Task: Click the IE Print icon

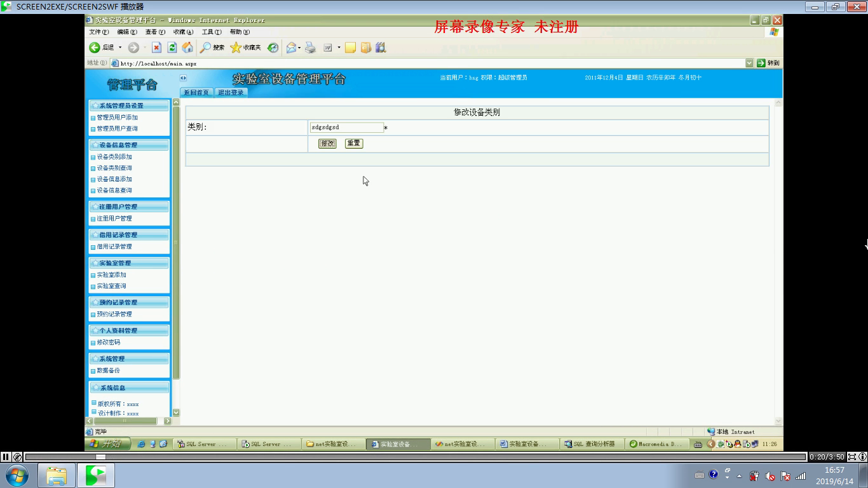Action: point(310,48)
